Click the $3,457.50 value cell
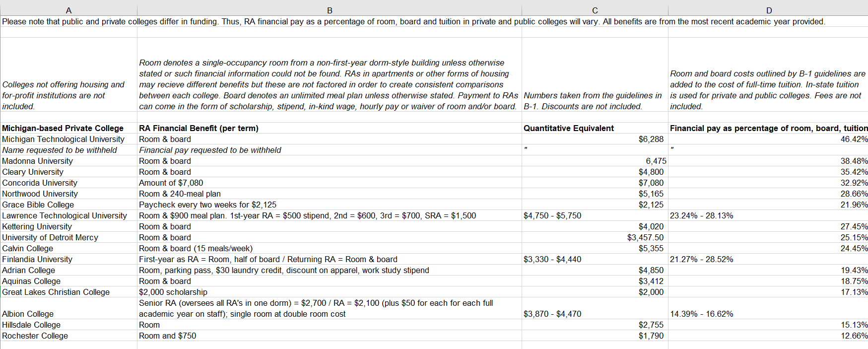Screen dimensions: 868x349 coord(595,237)
